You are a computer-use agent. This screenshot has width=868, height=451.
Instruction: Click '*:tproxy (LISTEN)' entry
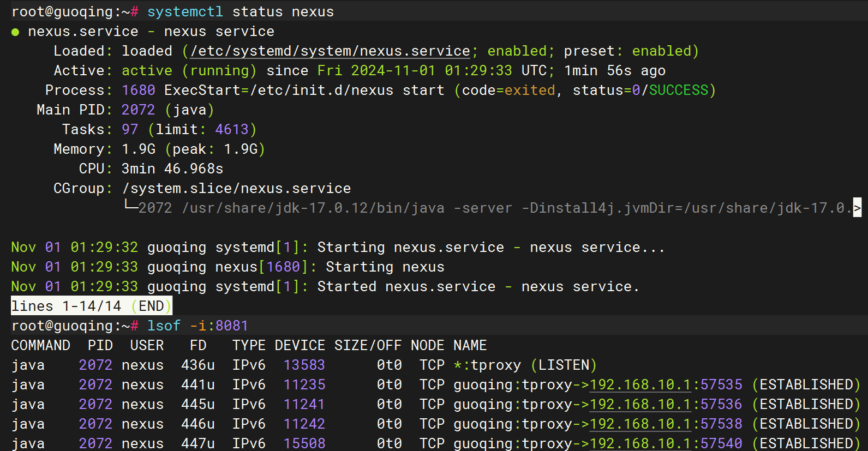tap(525, 365)
